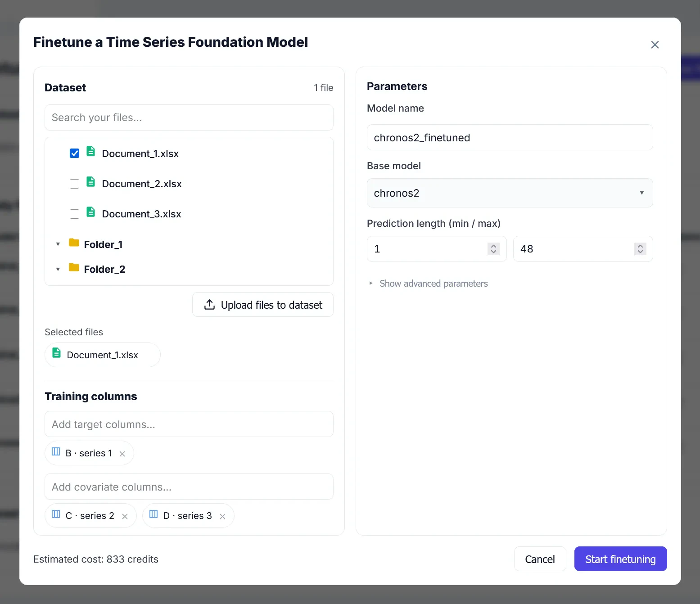Select the Document_3.xlsx checkbox
Viewport: 700px width, 604px height.
click(75, 214)
